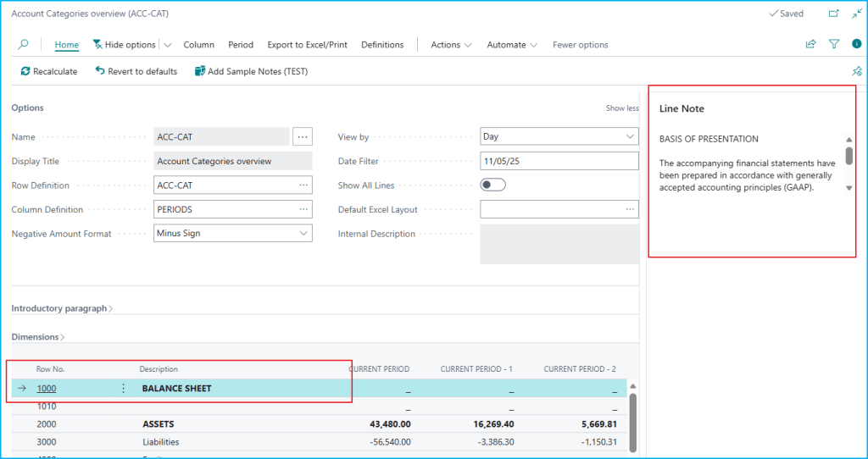Open the filter pane funnel icon
This screenshot has height=459, width=868.
point(834,45)
